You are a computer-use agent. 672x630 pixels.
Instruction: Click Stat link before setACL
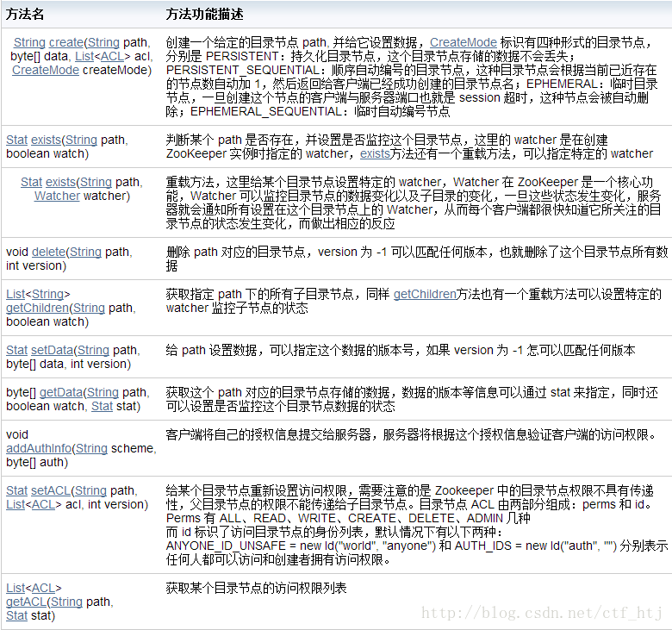coord(16,490)
